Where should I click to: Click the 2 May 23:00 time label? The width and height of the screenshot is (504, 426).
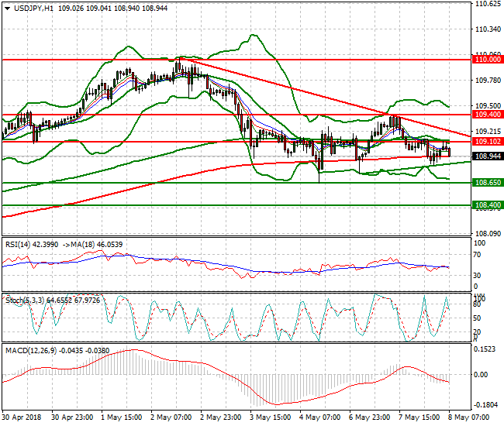[x=220, y=417]
